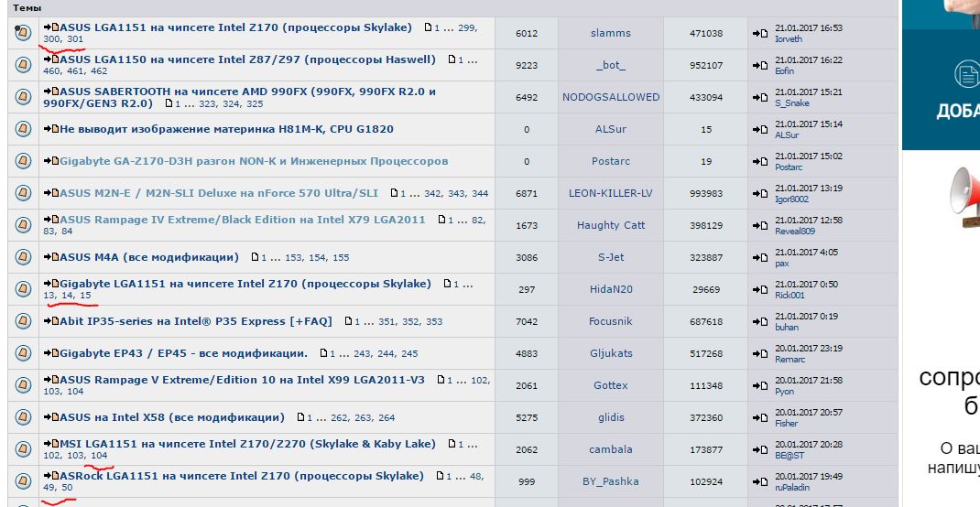Open ASUS SABERTOOTH AMD 990FX topic

click(239, 97)
